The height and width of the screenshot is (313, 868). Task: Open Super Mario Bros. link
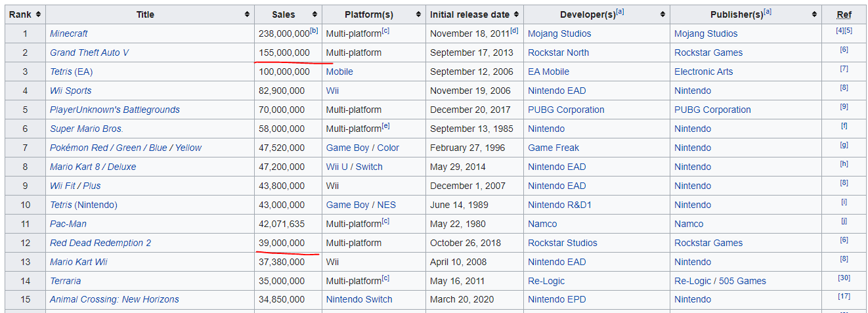pos(87,129)
